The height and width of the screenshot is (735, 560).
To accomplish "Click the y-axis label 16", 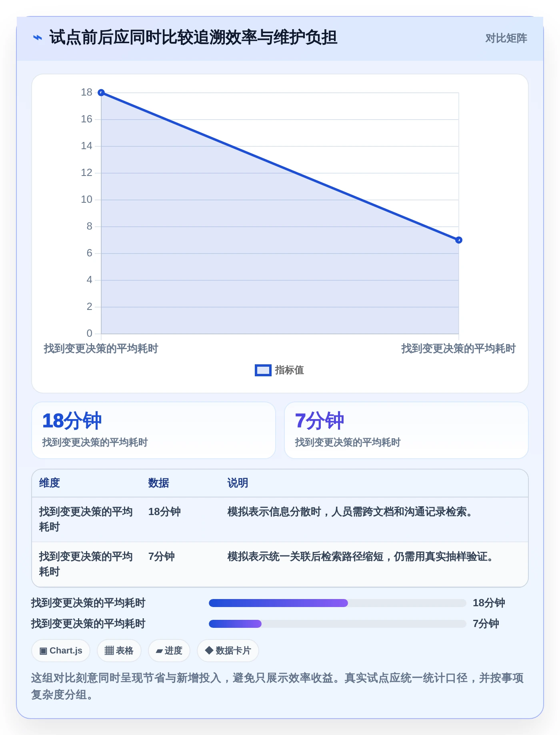I will click(x=86, y=119).
